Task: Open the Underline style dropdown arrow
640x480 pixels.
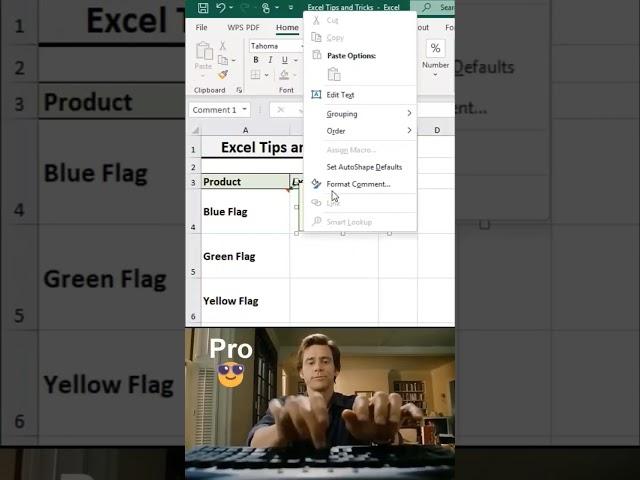Action: [x=296, y=60]
